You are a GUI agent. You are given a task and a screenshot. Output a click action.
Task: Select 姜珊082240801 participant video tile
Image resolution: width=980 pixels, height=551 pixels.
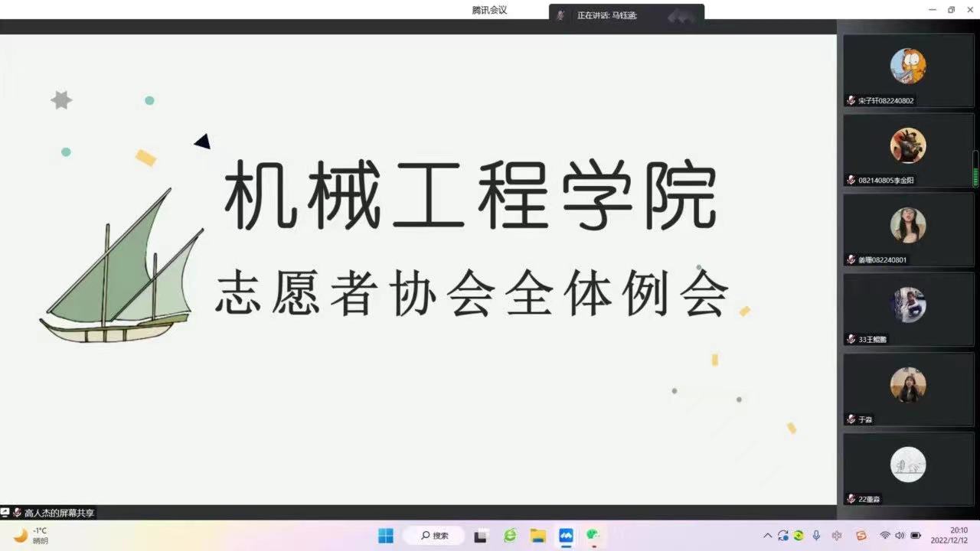tap(908, 228)
